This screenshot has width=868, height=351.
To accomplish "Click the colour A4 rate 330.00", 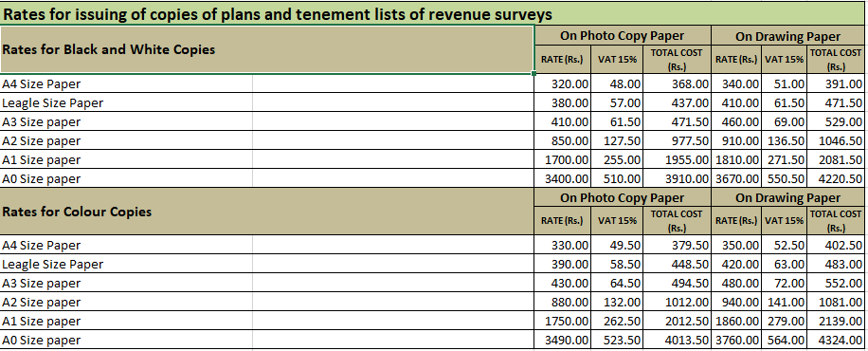I will pyautogui.click(x=563, y=245).
